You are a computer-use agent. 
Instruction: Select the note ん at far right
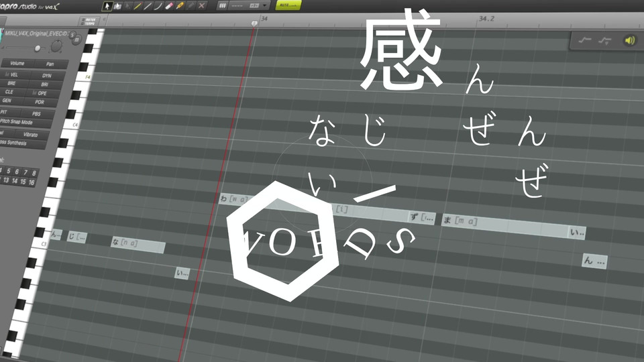coord(595,261)
